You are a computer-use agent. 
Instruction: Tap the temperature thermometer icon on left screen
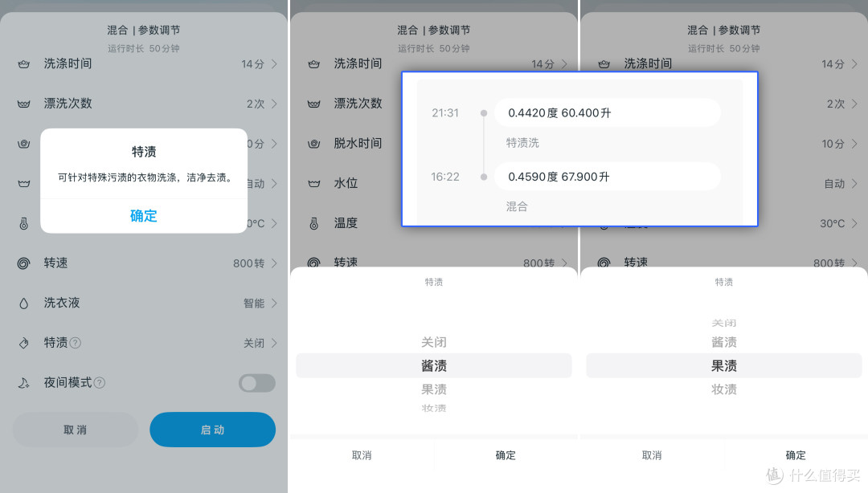pos(24,223)
